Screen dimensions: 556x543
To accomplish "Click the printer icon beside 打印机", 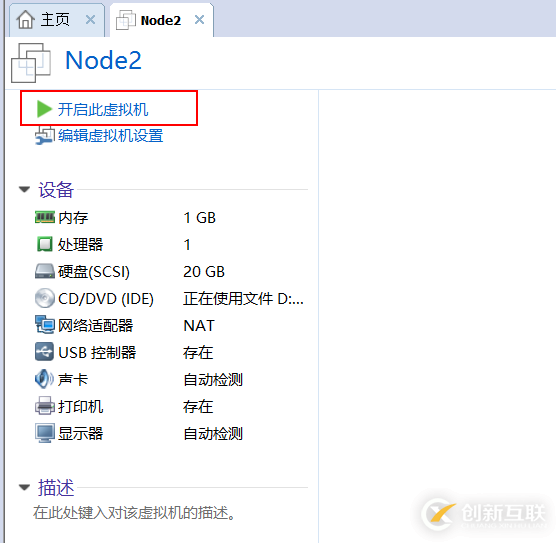I will (45, 406).
